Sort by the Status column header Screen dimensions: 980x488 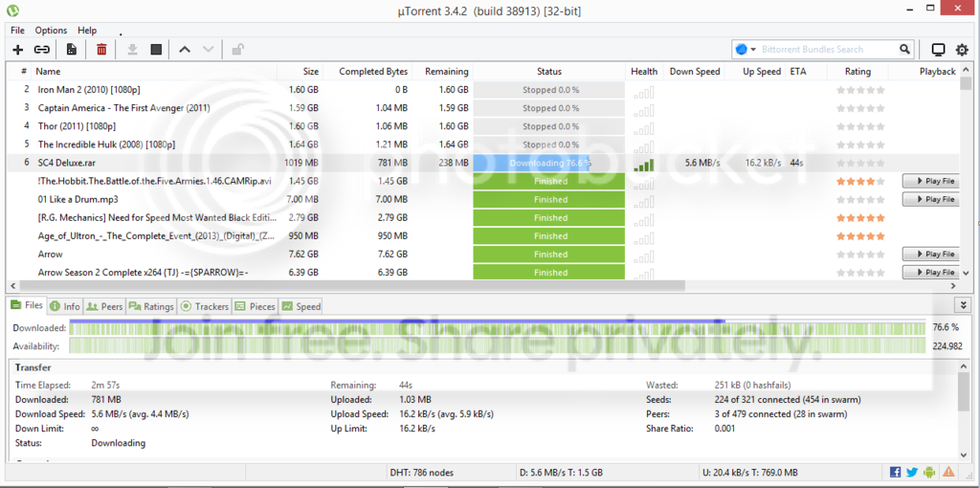[x=549, y=71]
